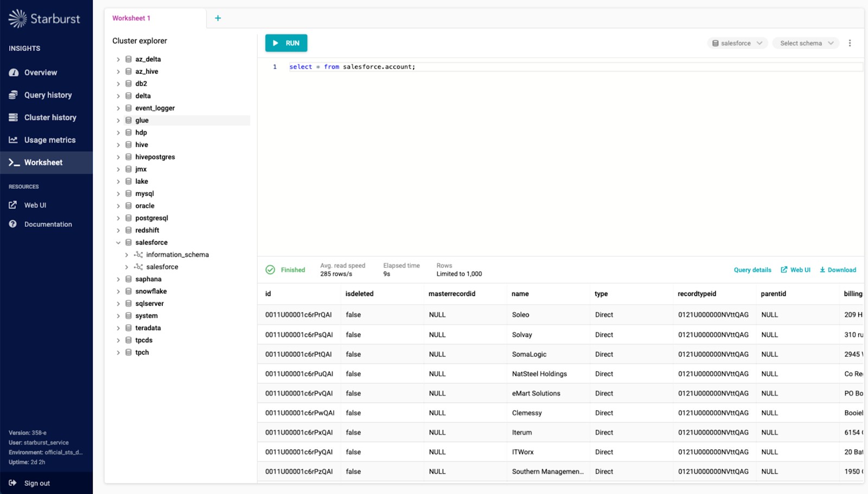This screenshot has height=494, width=868.
Task: Select the ITWorx name cell
Action: point(522,452)
